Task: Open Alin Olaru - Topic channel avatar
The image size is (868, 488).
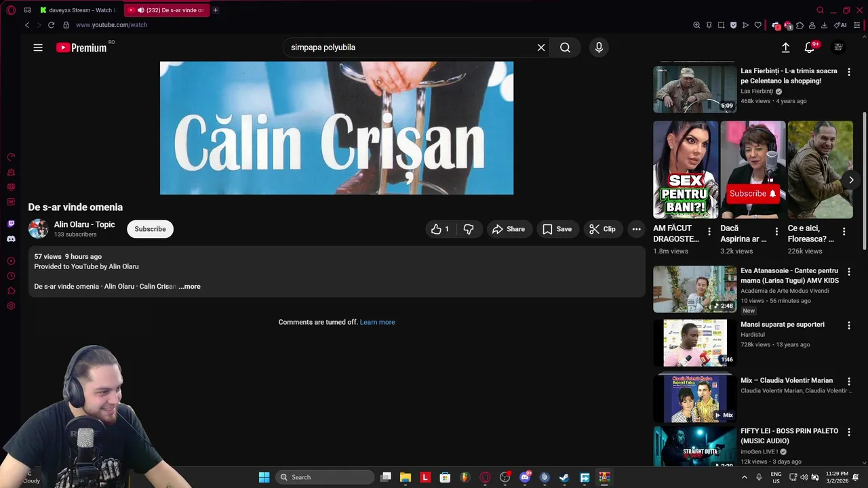Action: click(38, 228)
